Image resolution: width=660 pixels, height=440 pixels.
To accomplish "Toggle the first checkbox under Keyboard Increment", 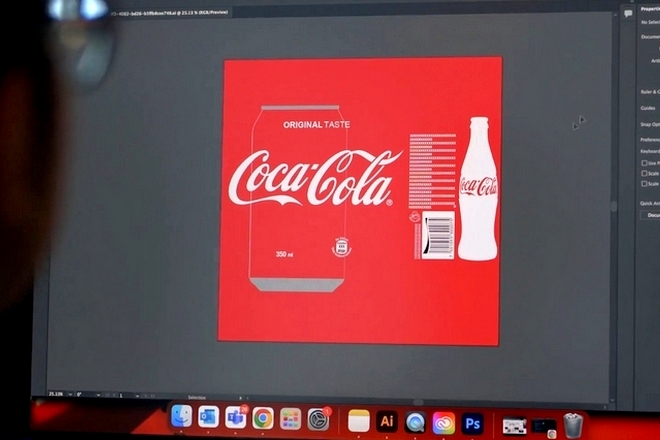I will (x=644, y=162).
